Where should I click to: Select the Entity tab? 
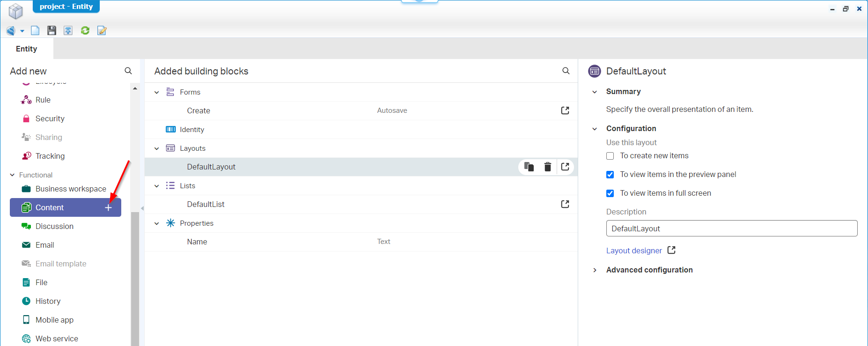point(27,49)
